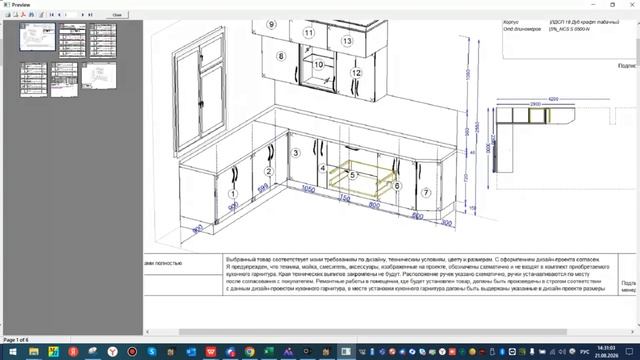This screenshot has width=640, height=360.
Task: Open the notification center icon
Action: click(629, 351)
